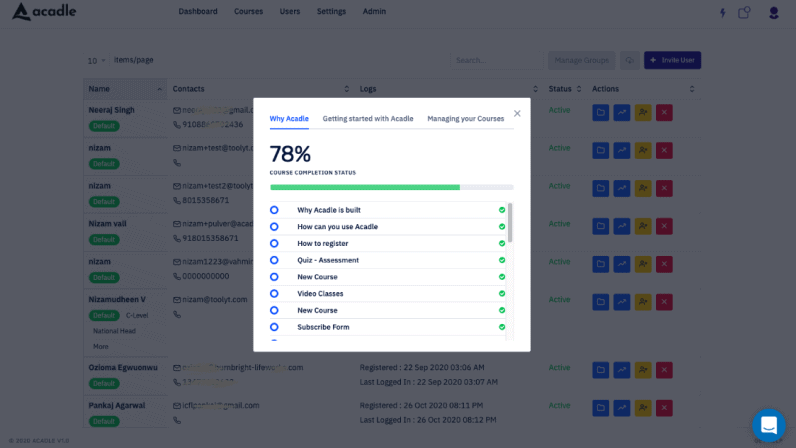Viewport: 796px width, 448px height.
Task: Delete user Pankaj Agarwal with red X
Action: [664, 408]
